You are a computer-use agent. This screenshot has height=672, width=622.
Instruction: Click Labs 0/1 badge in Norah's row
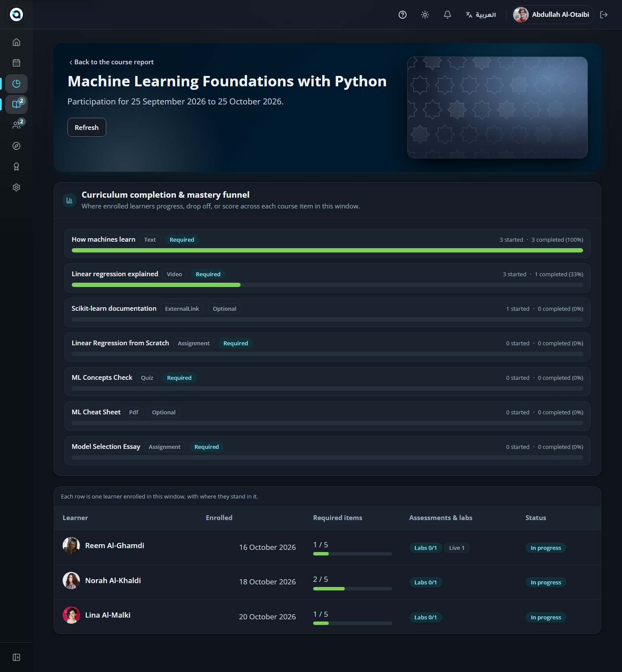tap(425, 582)
